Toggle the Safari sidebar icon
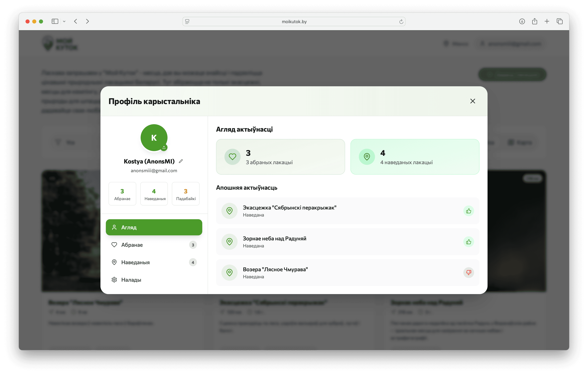The height and width of the screenshot is (375, 588). point(55,21)
